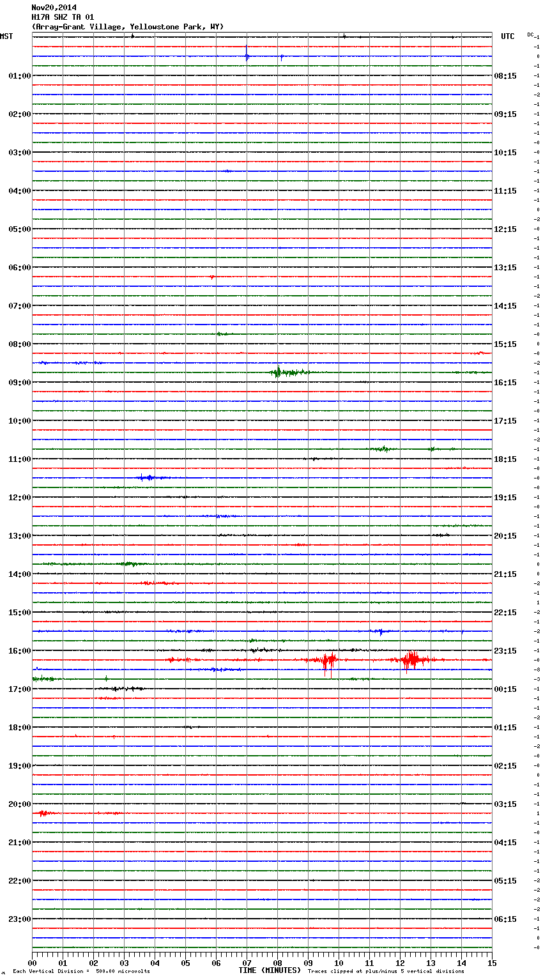Click minute tick label 00 on time axis
543x980 pixels.
point(32,963)
